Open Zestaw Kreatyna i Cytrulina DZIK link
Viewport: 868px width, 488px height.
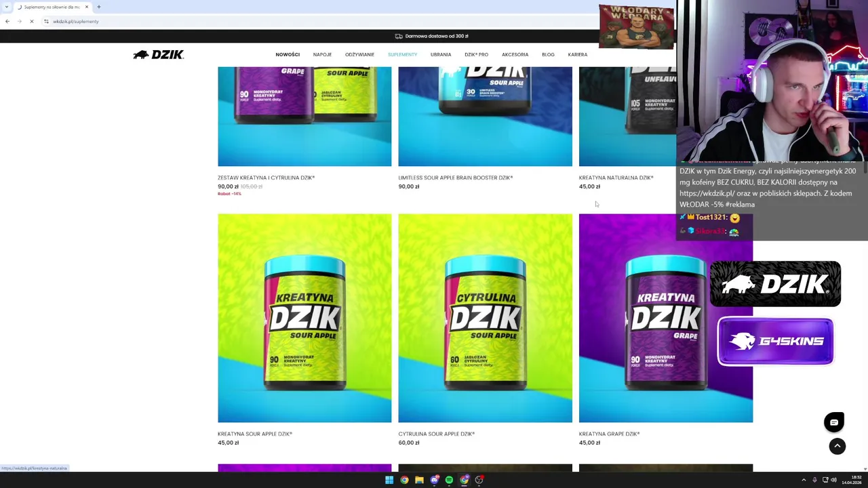[x=266, y=178]
